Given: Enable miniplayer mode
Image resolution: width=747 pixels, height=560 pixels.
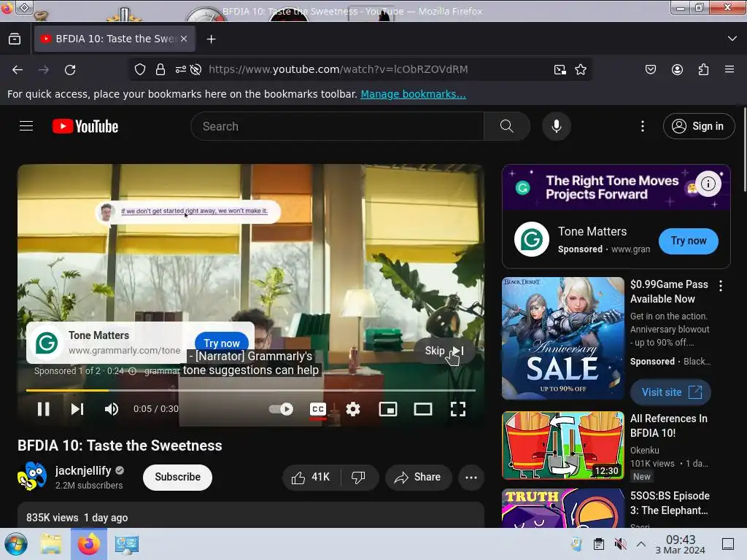Looking at the screenshot, I should click(x=388, y=409).
